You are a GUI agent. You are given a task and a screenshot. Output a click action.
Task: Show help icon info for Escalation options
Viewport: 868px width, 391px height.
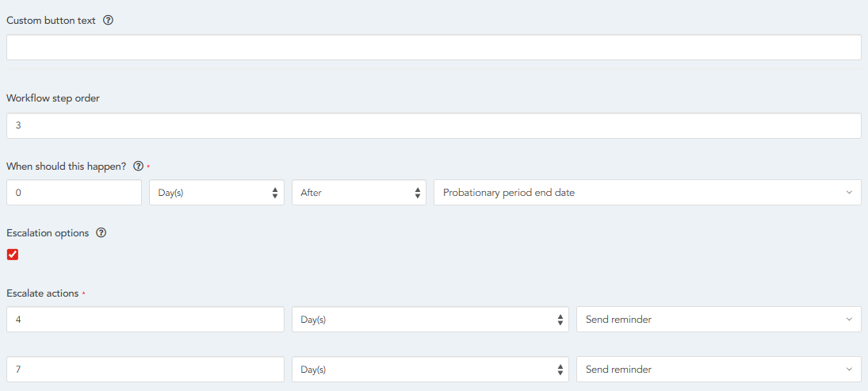pyautogui.click(x=101, y=233)
